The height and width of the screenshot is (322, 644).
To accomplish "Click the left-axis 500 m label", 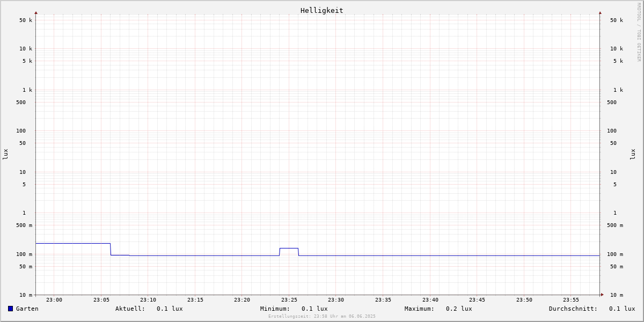I will point(24,225).
